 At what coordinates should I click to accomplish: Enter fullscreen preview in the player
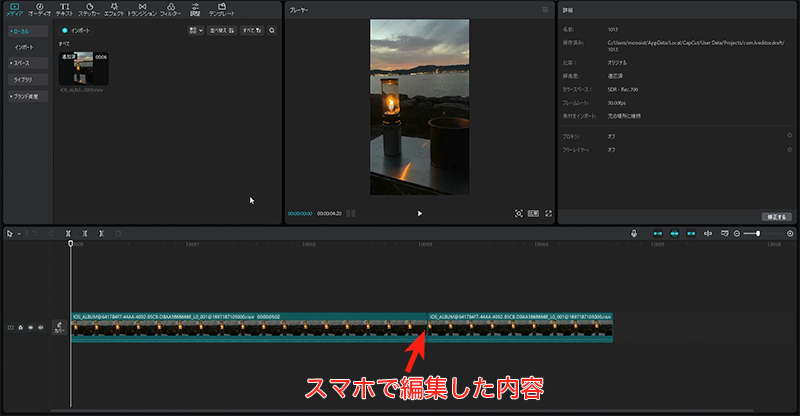(548, 213)
